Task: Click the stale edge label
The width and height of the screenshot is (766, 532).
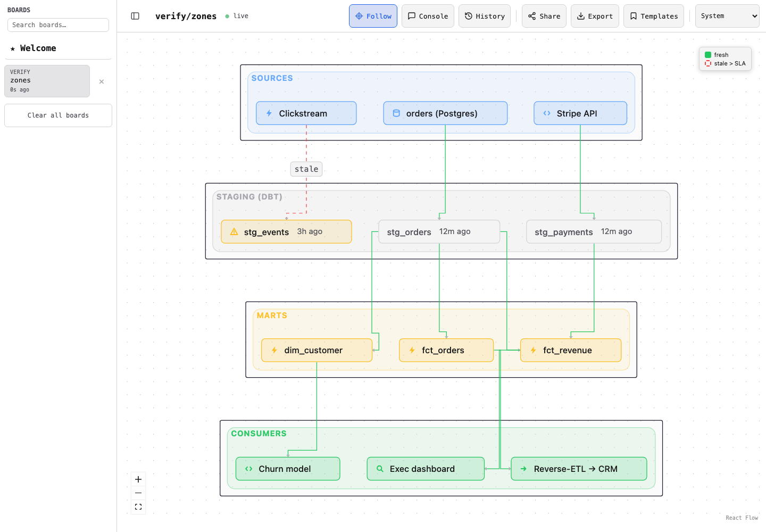Action: (306, 169)
